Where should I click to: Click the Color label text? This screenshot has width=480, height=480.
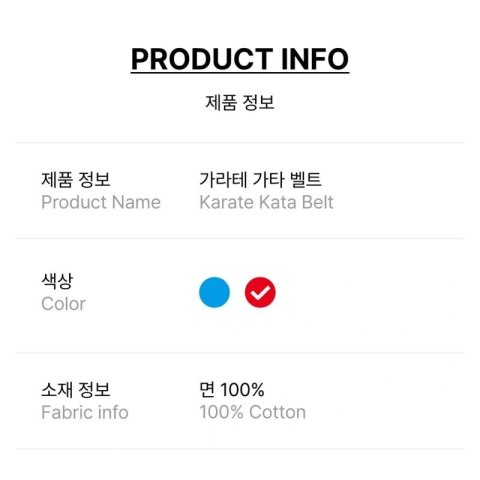point(64,304)
